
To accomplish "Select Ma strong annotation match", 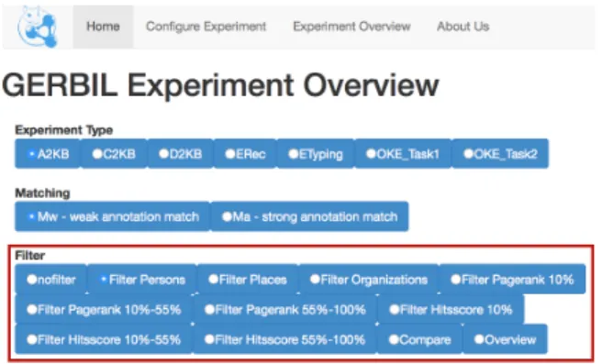I will click(309, 216).
